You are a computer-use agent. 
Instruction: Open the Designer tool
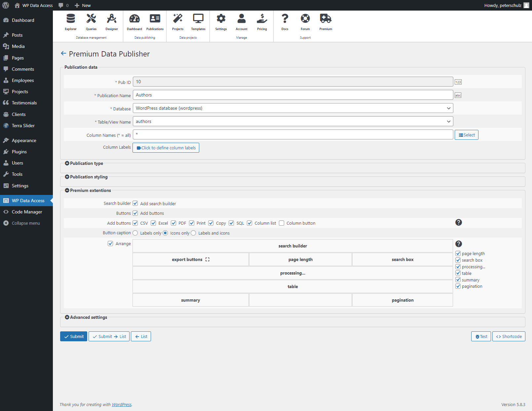[112, 22]
